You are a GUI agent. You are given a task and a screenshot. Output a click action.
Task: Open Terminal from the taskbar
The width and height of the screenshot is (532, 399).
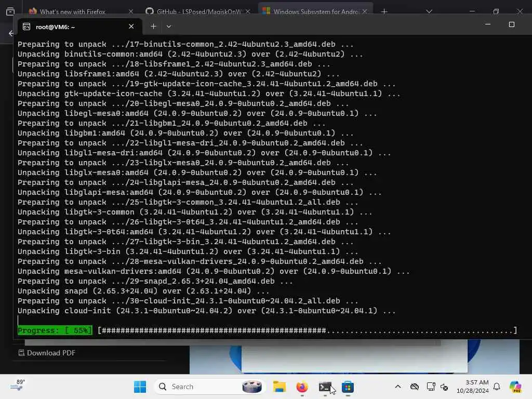(325, 387)
